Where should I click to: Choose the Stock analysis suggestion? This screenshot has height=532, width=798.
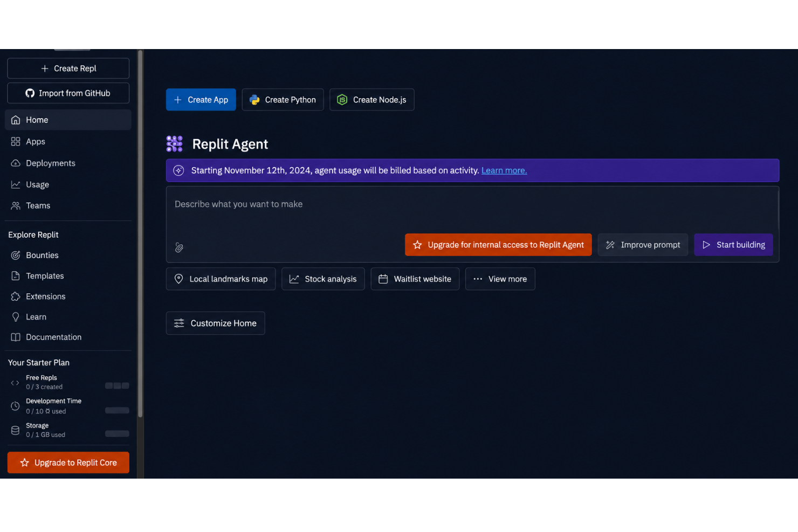[x=323, y=279]
